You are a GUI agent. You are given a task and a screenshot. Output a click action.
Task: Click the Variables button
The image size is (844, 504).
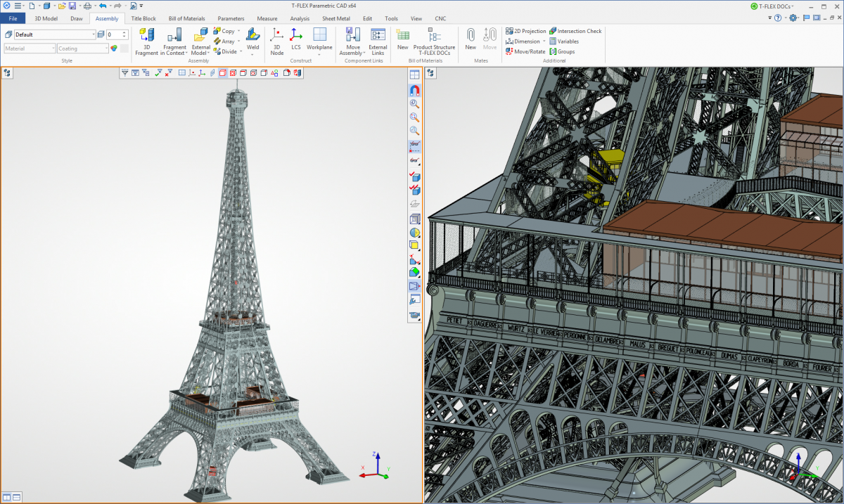(564, 41)
